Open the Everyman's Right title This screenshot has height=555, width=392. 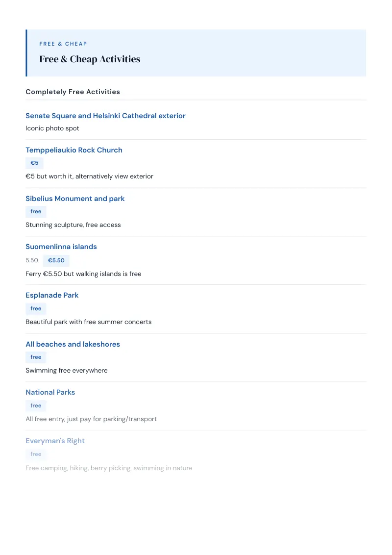point(55,441)
